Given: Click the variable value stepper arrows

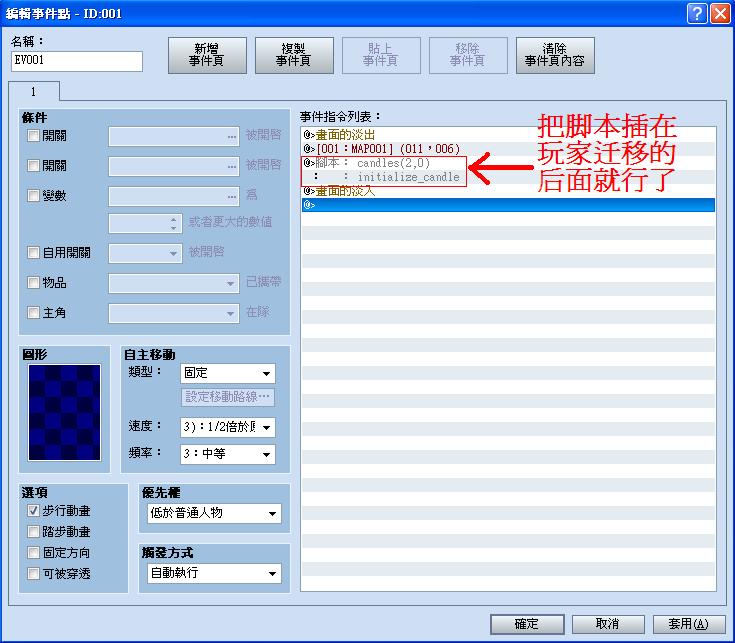Looking at the screenshot, I should point(173,224).
